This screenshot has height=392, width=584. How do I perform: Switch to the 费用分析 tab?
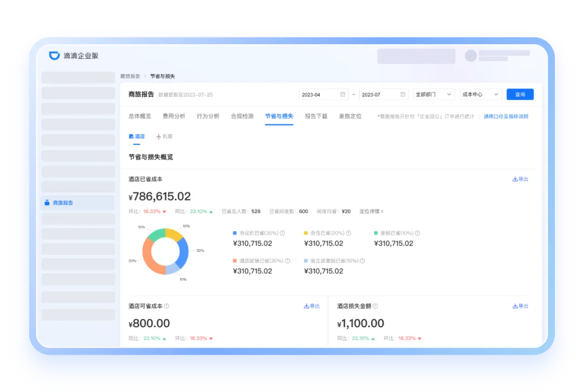pyautogui.click(x=174, y=116)
